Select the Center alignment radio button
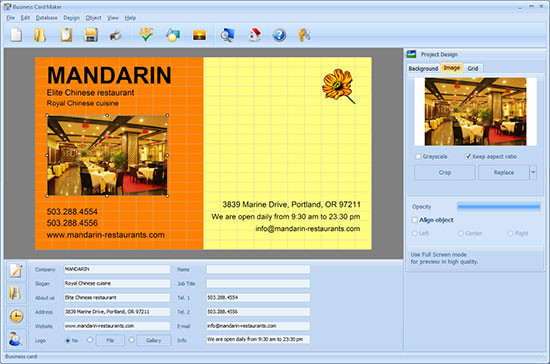 click(461, 233)
